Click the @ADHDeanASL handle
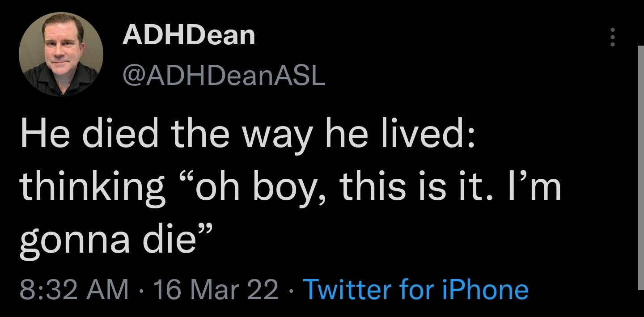This screenshot has height=317, width=644. (x=224, y=77)
